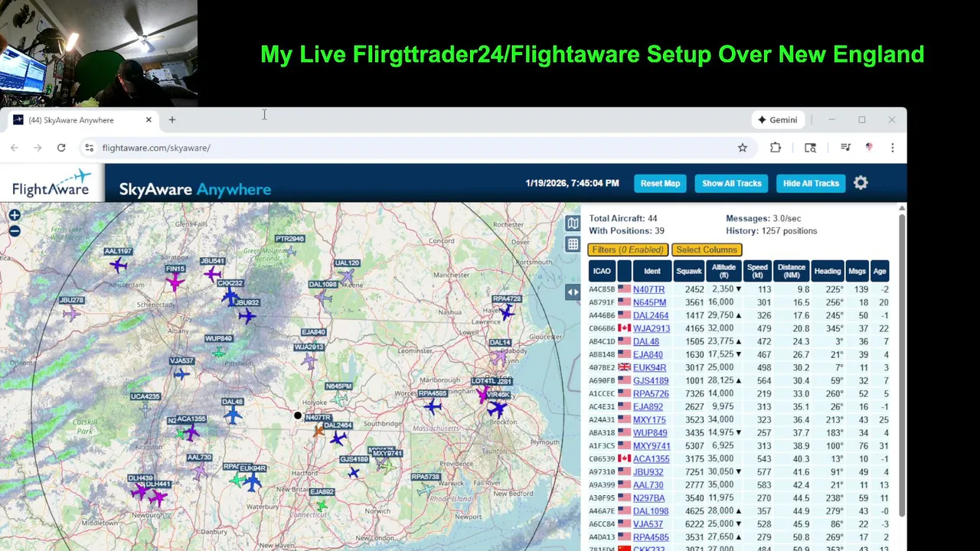Viewport: 980px width, 551px height.
Task: Select the AAL1197 aircraft icon on map
Action: pyautogui.click(x=119, y=265)
